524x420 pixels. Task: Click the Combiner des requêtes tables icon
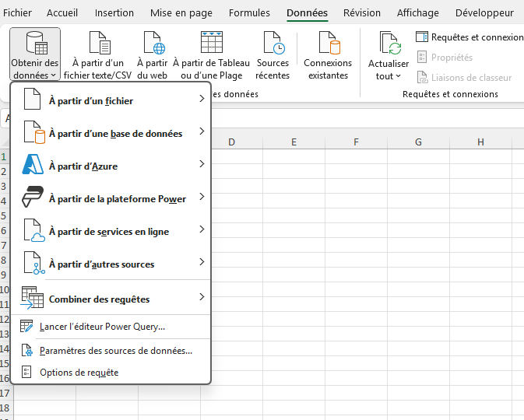tap(32, 297)
